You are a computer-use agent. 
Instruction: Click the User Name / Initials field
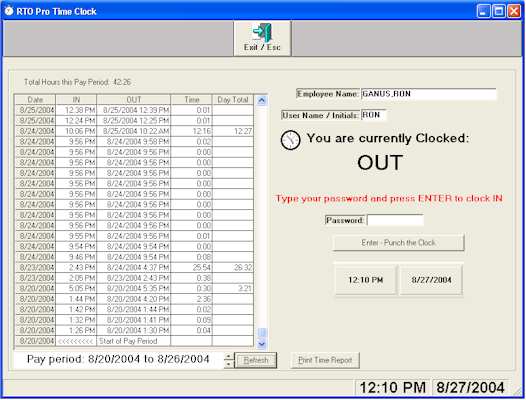click(374, 115)
